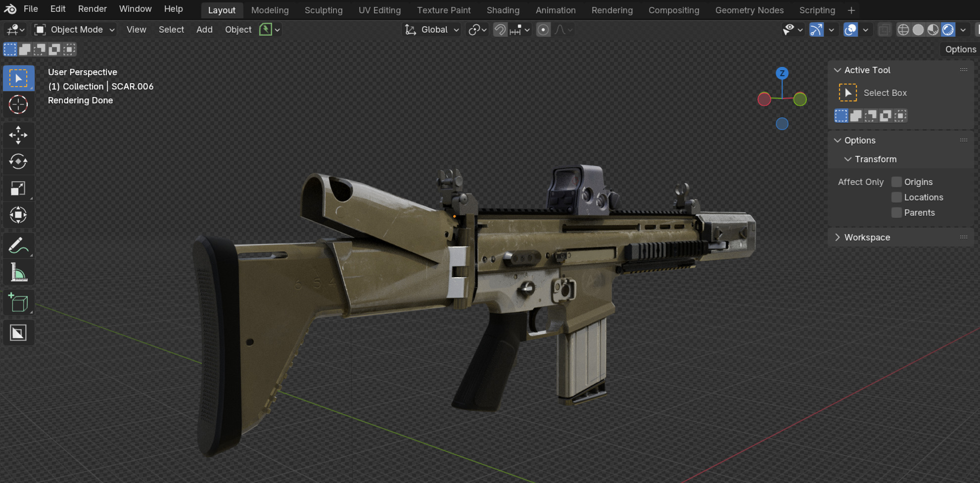Select the Select Box tool in toolbar
This screenshot has width=980, height=483.
click(x=19, y=78)
